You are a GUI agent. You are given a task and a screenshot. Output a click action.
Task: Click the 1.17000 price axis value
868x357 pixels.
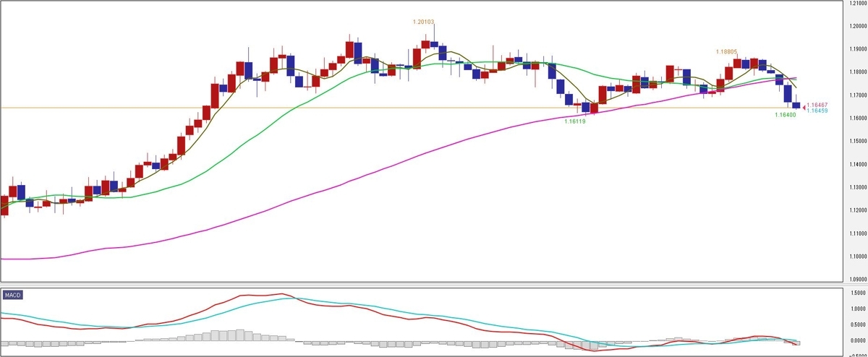click(x=856, y=95)
